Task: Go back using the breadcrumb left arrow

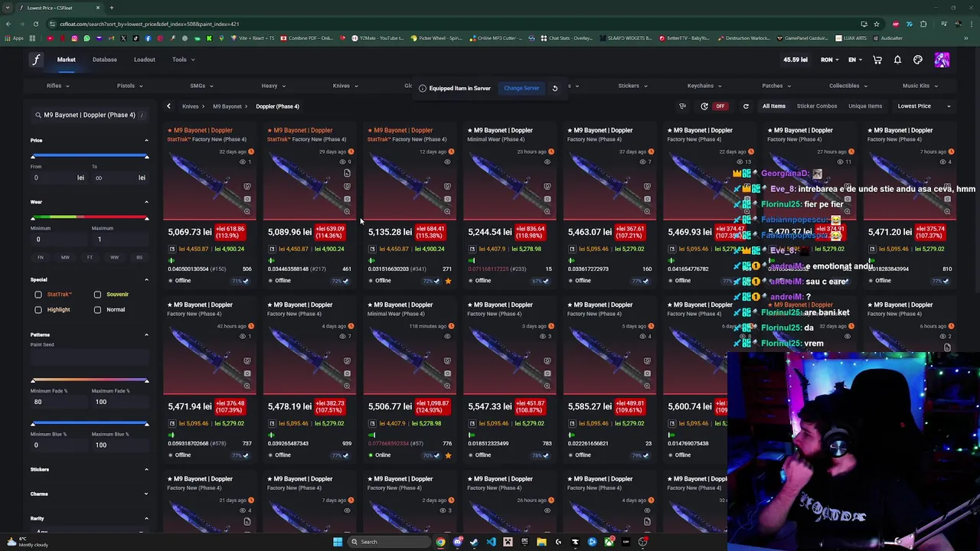Action: 168,106
